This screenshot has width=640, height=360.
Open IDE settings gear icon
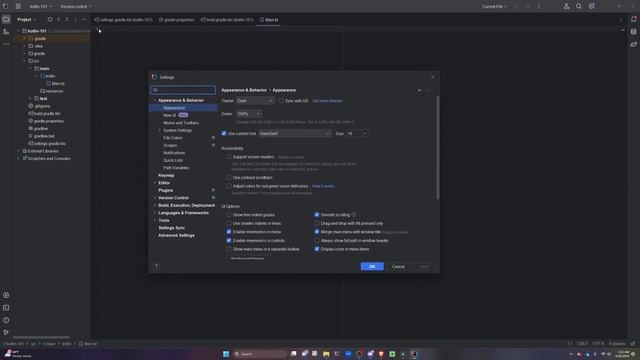pyautogui.click(x=591, y=6)
